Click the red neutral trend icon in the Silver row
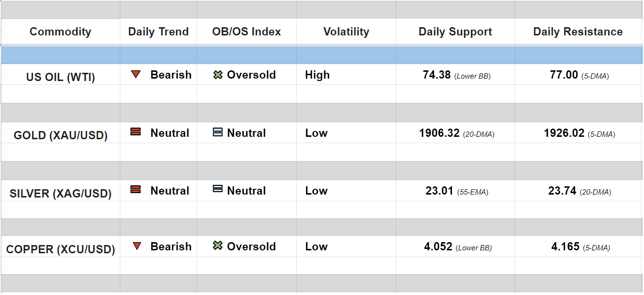Screen dimensions: 644x295 (x=136, y=190)
